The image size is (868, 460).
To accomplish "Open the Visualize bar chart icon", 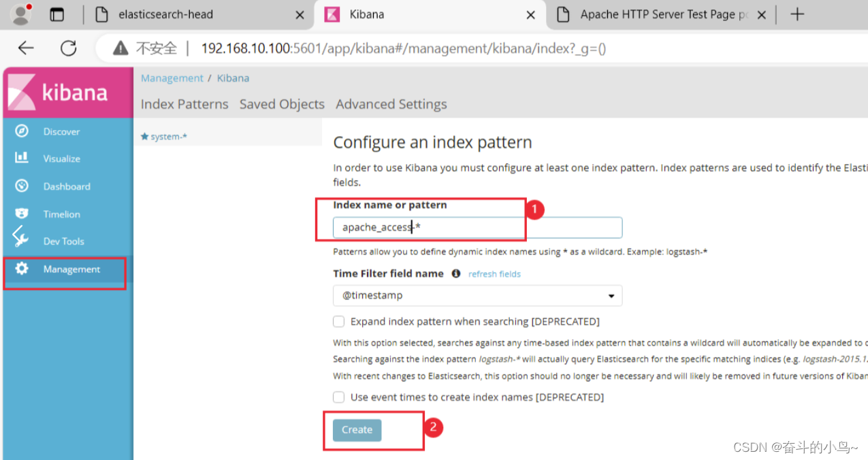I will pyautogui.click(x=22, y=158).
